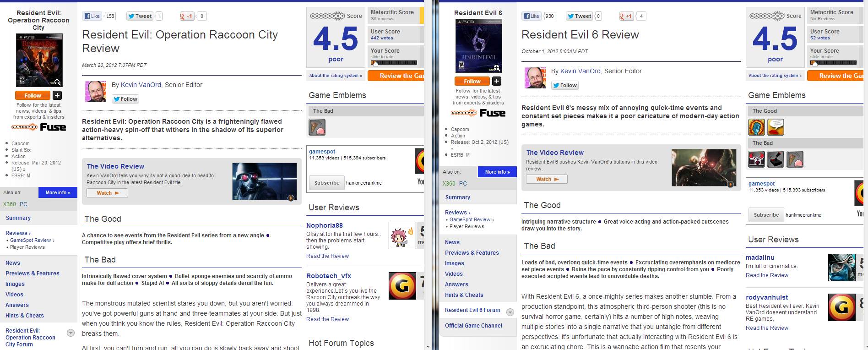Subscribe to gamespot channel on Resident Evil 6 page
The width and height of the screenshot is (868, 350).
pos(766,215)
